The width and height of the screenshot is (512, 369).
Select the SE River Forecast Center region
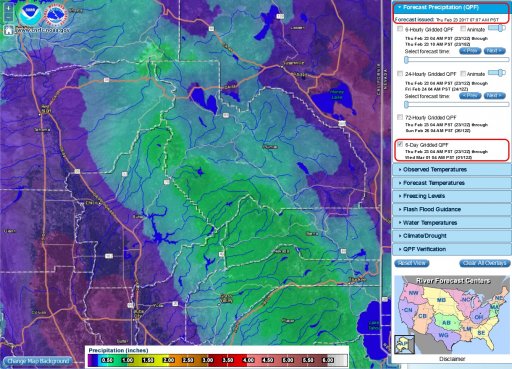coord(481,333)
